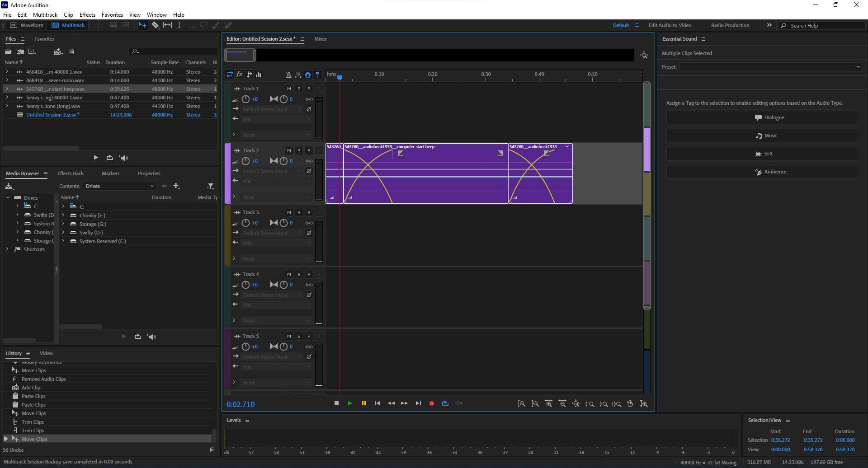Open the Essential Sound Preset dropdown

(770, 67)
